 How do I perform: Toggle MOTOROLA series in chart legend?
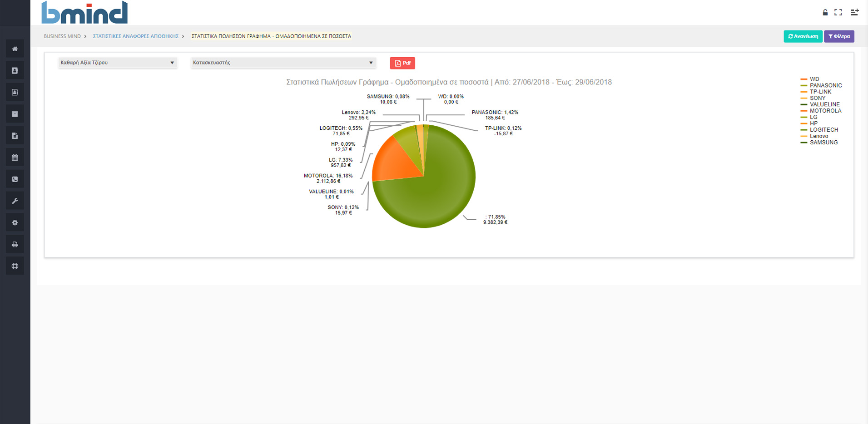click(821, 111)
